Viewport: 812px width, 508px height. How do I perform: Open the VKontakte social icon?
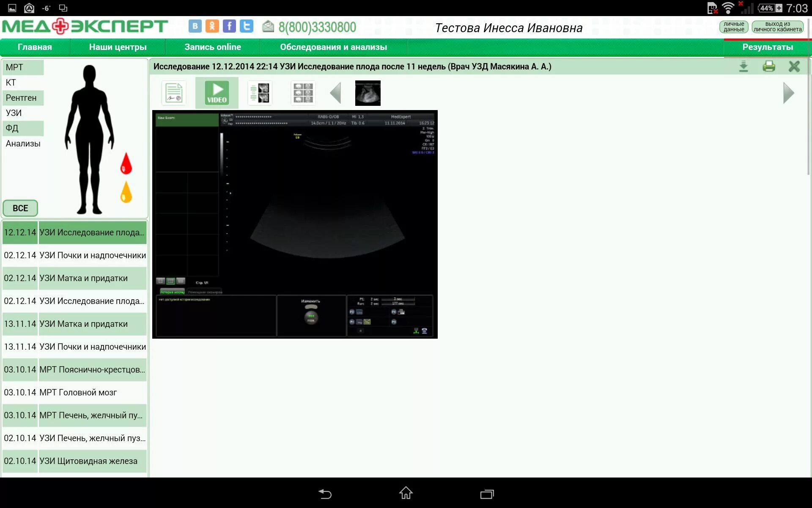195,26
